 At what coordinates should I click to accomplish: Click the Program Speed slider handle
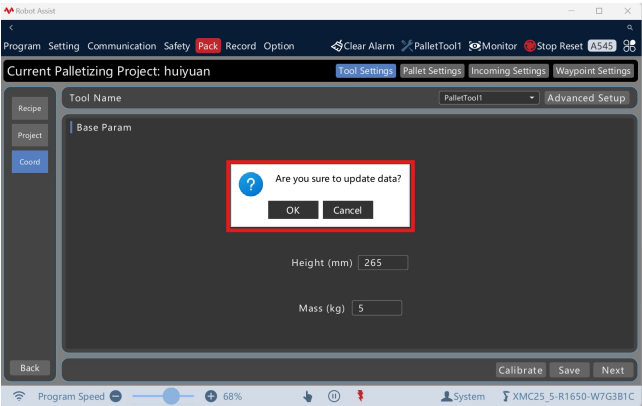(x=171, y=396)
